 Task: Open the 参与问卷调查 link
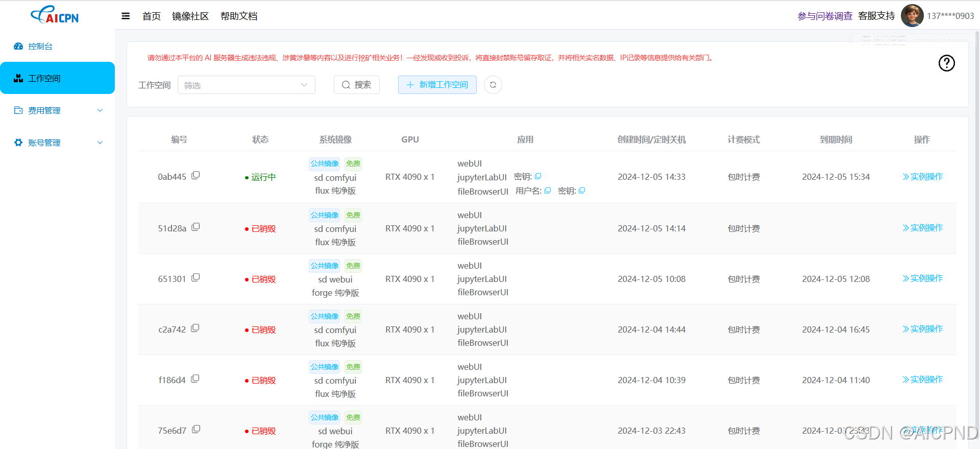point(825,16)
